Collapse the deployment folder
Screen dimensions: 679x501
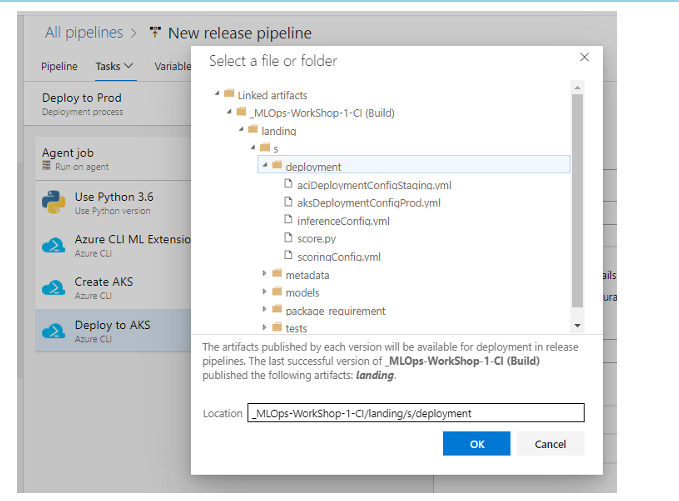[264, 166]
